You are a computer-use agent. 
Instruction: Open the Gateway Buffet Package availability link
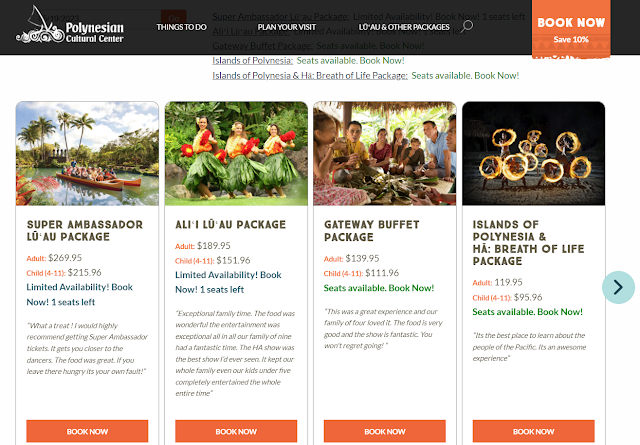pos(262,46)
